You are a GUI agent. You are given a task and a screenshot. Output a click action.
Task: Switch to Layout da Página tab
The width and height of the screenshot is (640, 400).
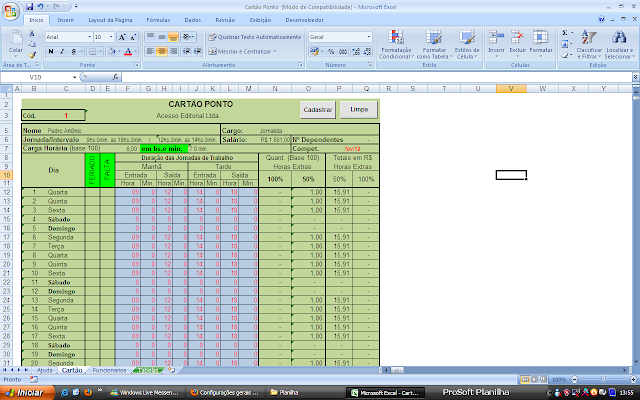coord(110,20)
